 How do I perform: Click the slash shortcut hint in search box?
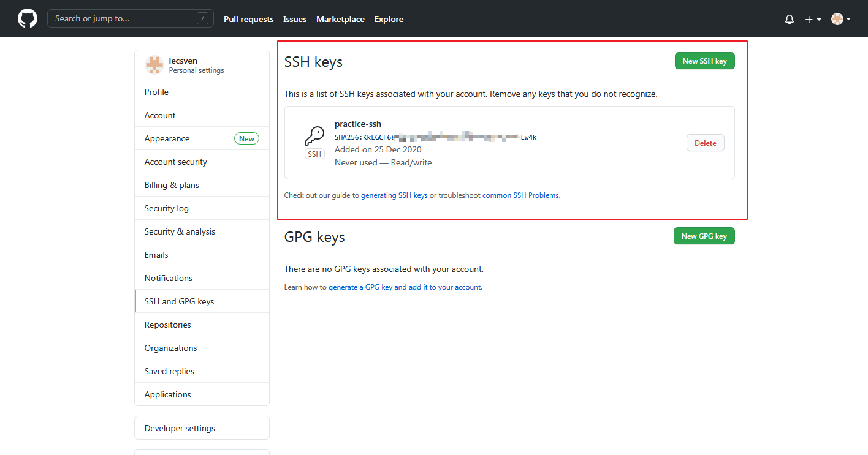[x=202, y=18]
